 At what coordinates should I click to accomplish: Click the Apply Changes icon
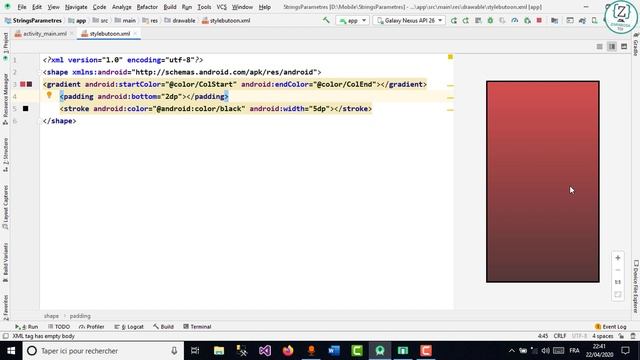coord(466,20)
